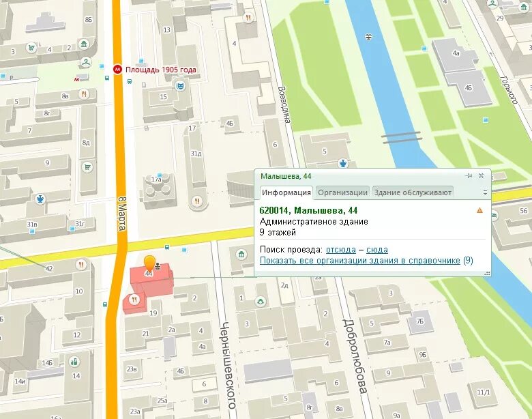Viewport: 532px width, 419px height.
Task: Click building label 11/1
Action: coord(484,392)
